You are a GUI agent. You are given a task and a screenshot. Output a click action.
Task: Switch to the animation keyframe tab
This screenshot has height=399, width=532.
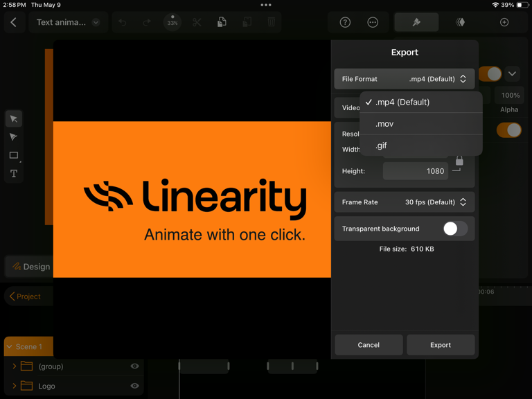[x=460, y=22]
